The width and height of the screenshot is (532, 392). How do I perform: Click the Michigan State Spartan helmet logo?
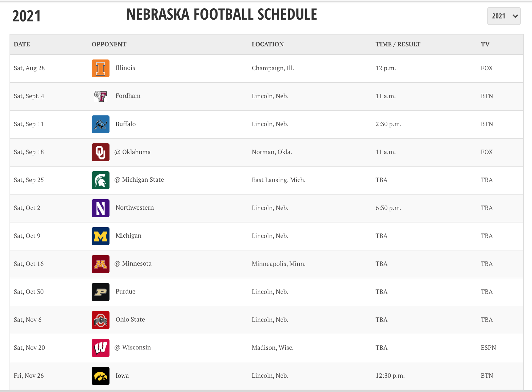[x=101, y=180]
